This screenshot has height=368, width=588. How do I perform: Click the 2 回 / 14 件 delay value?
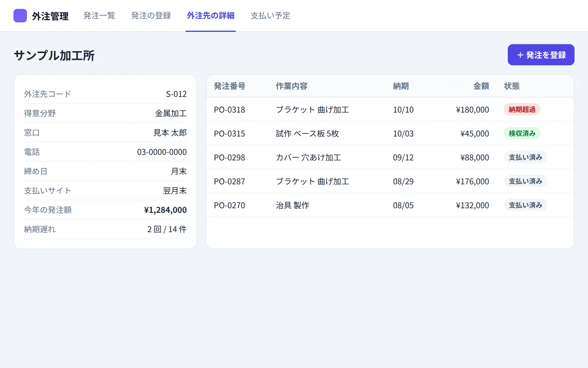pyautogui.click(x=167, y=229)
